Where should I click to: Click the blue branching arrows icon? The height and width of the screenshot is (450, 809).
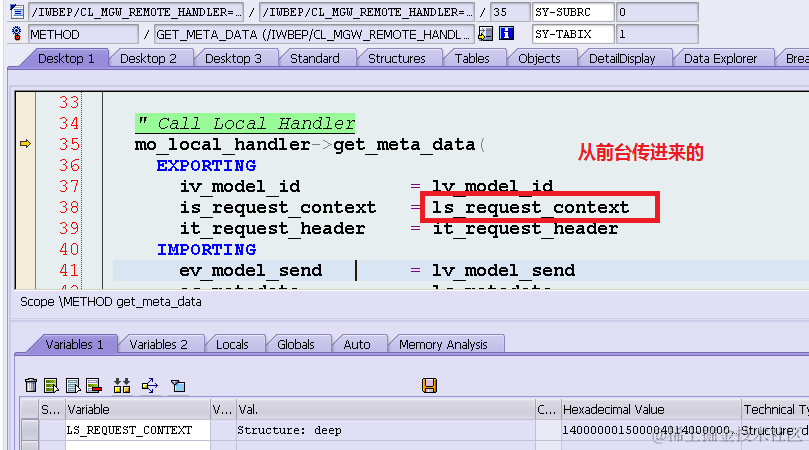coord(150,385)
